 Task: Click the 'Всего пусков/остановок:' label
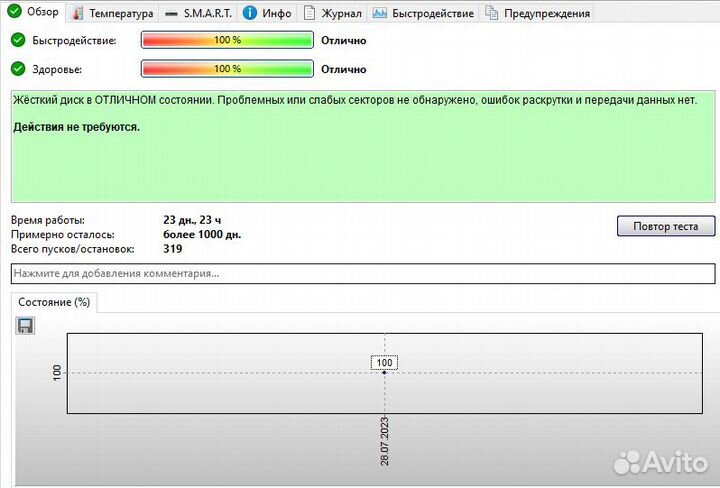(73, 249)
